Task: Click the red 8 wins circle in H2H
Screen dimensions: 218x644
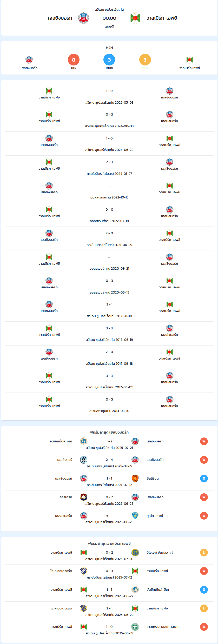Action: (x=74, y=60)
